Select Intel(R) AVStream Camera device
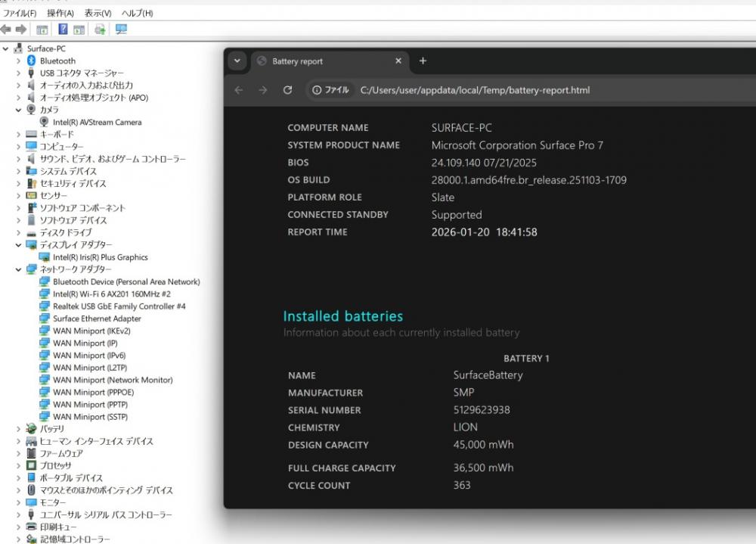 (x=97, y=122)
